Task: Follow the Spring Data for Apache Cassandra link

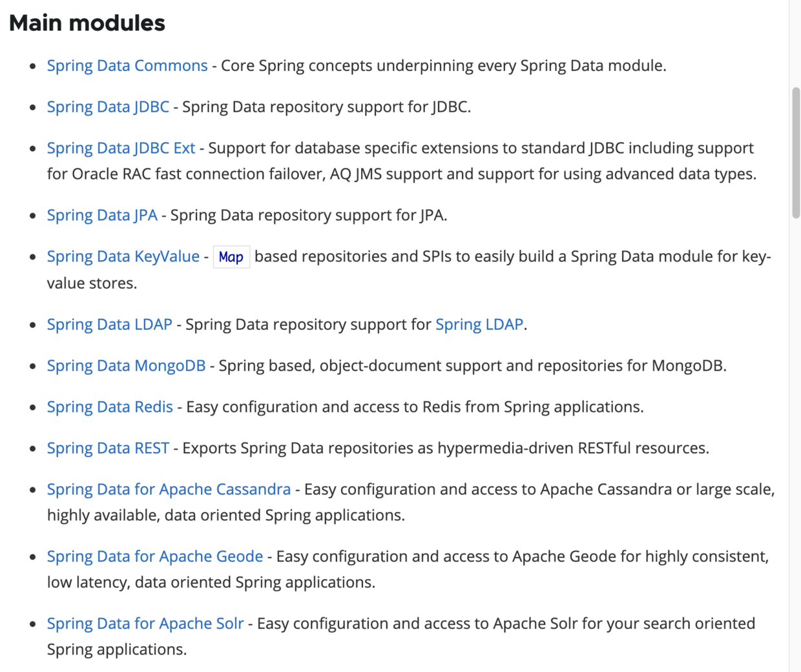Action: [169, 490]
